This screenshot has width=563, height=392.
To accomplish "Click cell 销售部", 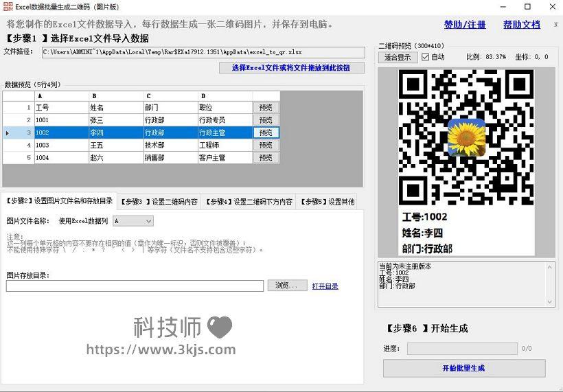I will pyautogui.click(x=170, y=158).
